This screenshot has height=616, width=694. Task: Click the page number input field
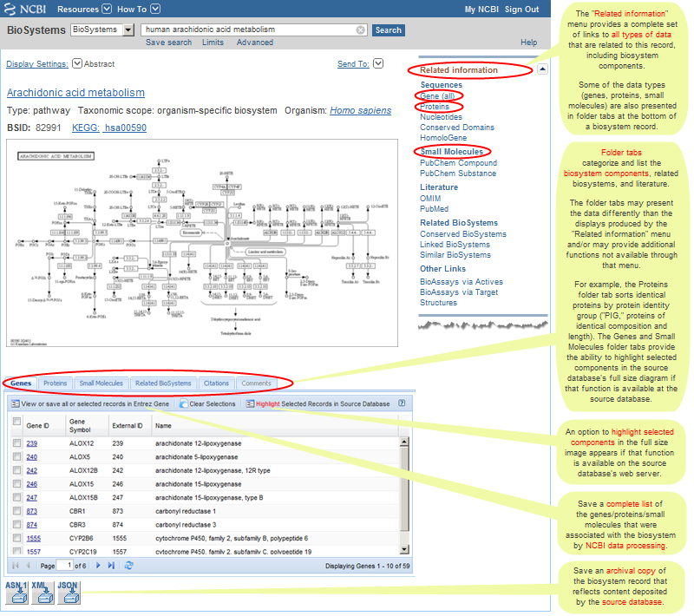[x=64, y=565]
